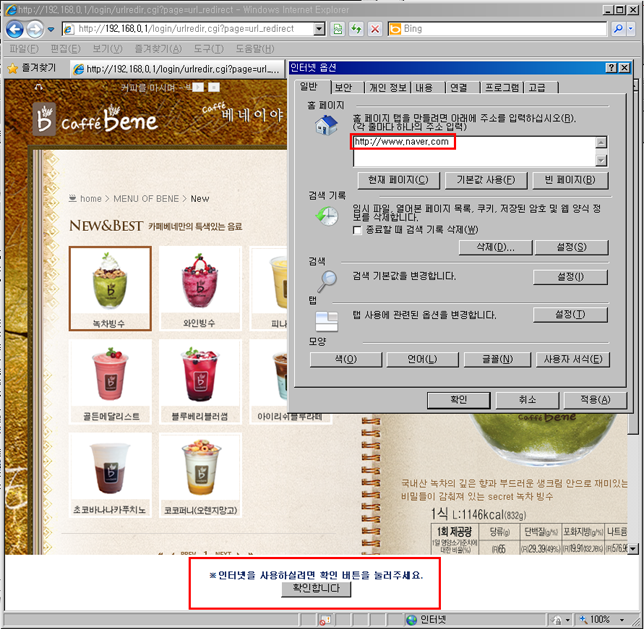Click the browser Back arrow button

point(15,29)
